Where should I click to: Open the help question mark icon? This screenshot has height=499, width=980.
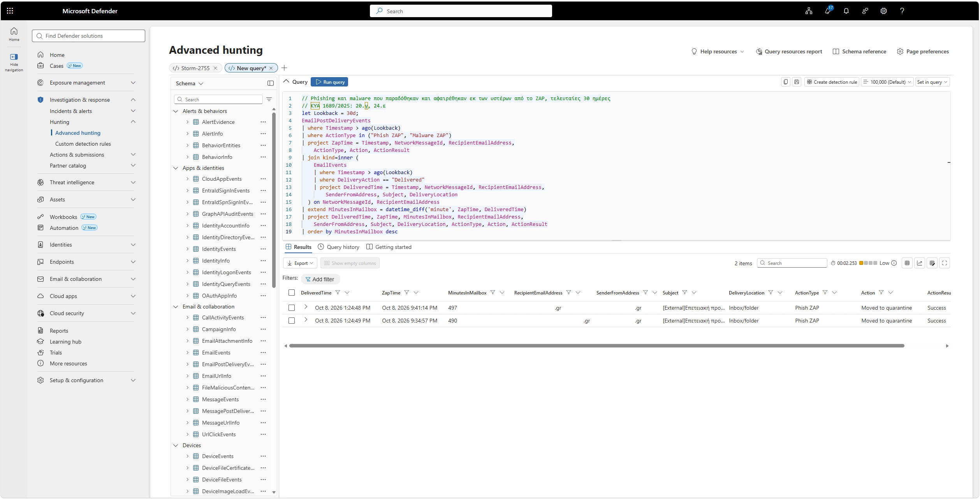[x=902, y=11]
